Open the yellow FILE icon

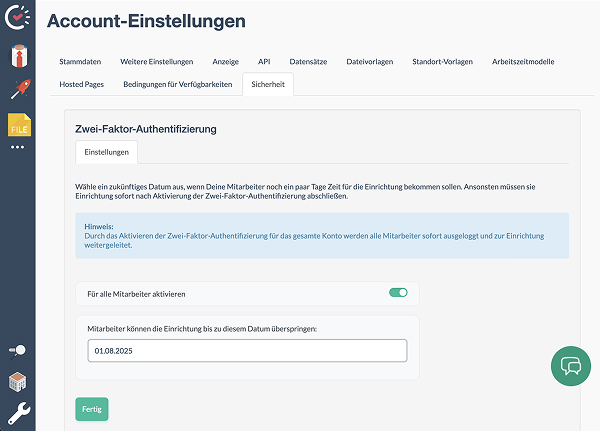click(19, 124)
